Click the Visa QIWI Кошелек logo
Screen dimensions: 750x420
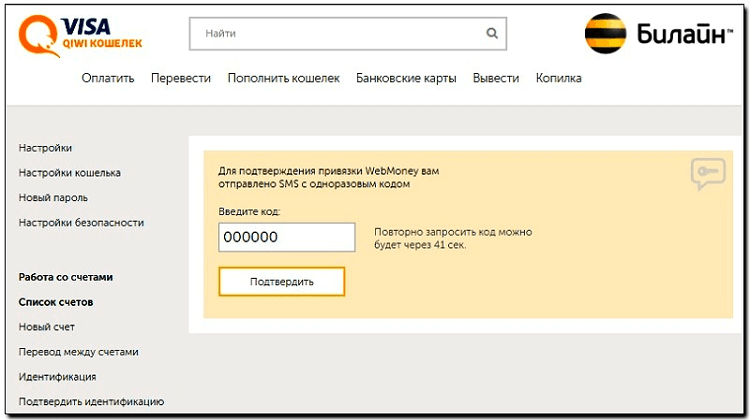tap(80, 36)
